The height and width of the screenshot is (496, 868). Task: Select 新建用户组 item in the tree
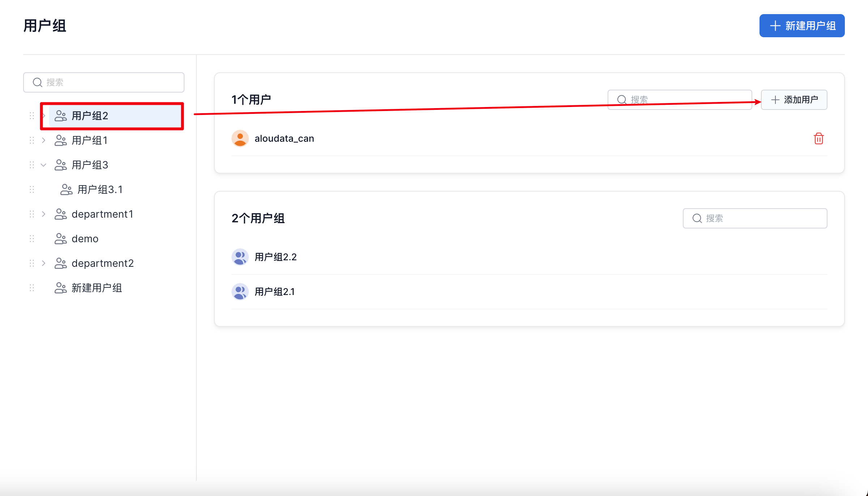click(x=97, y=288)
